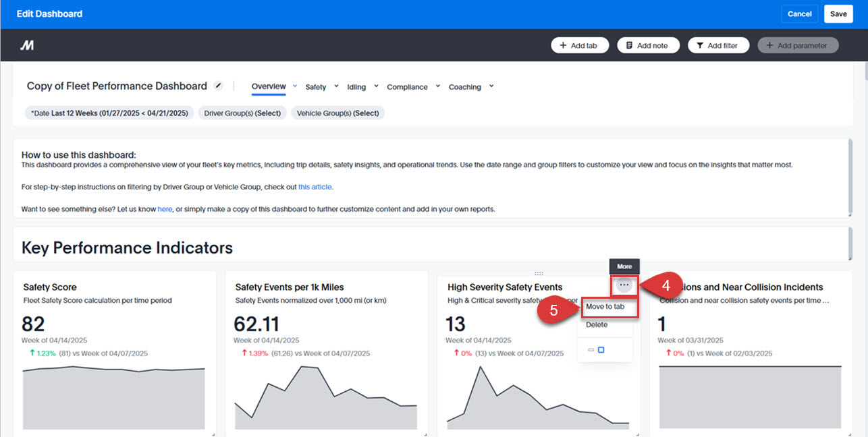Screen dimensions: 868x437
Task: Grab the drag handle above High Severity card
Action: pyautogui.click(x=539, y=273)
